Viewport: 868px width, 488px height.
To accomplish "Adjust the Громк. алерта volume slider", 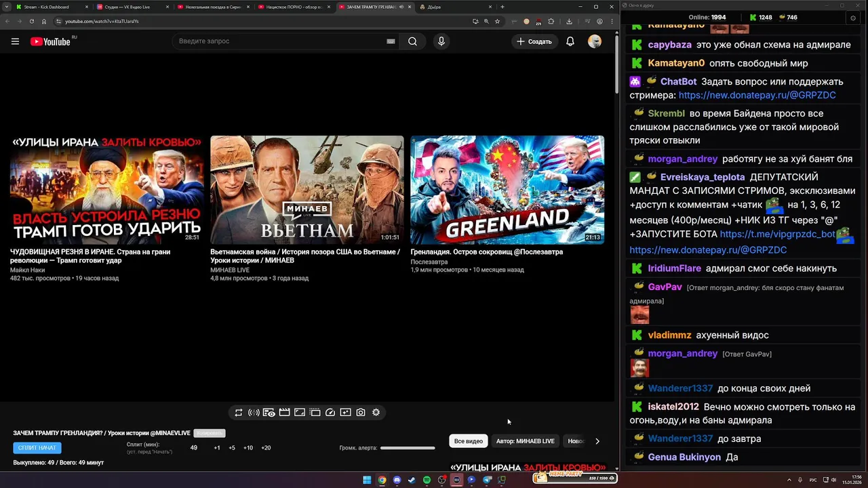I will point(408,448).
